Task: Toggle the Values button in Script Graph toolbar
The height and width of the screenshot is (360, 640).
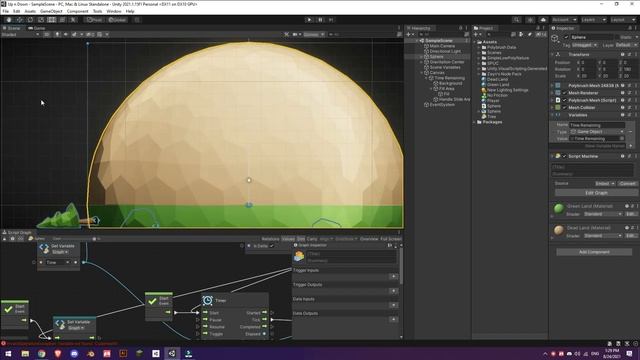Action: click(x=288, y=239)
